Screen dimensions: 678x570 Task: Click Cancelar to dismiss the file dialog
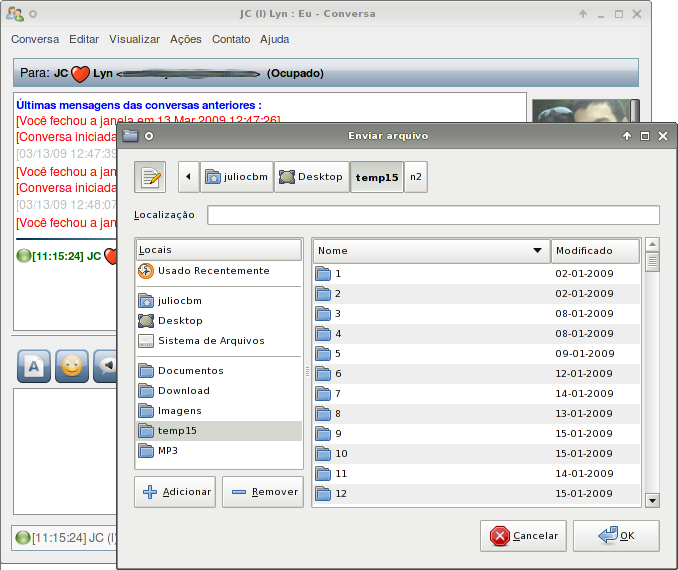click(523, 536)
